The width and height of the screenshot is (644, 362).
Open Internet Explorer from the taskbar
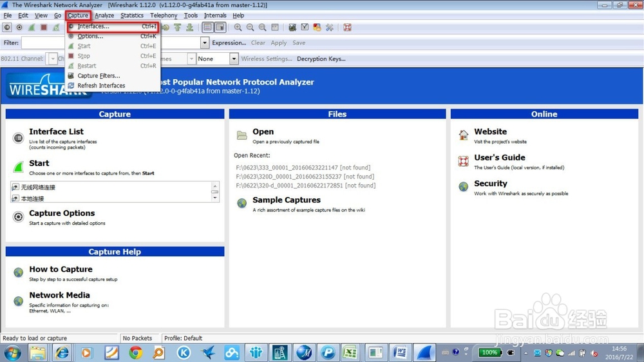pos(62,353)
